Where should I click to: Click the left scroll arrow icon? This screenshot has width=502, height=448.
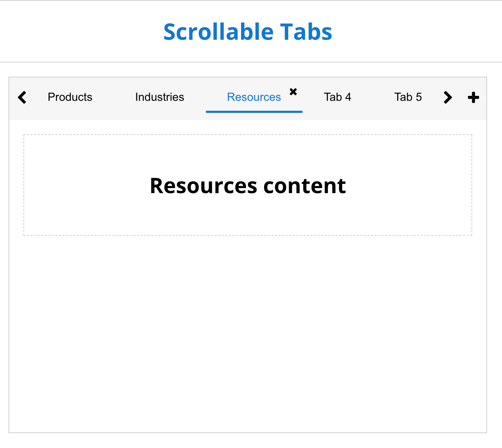pyautogui.click(x=22, y=97)
